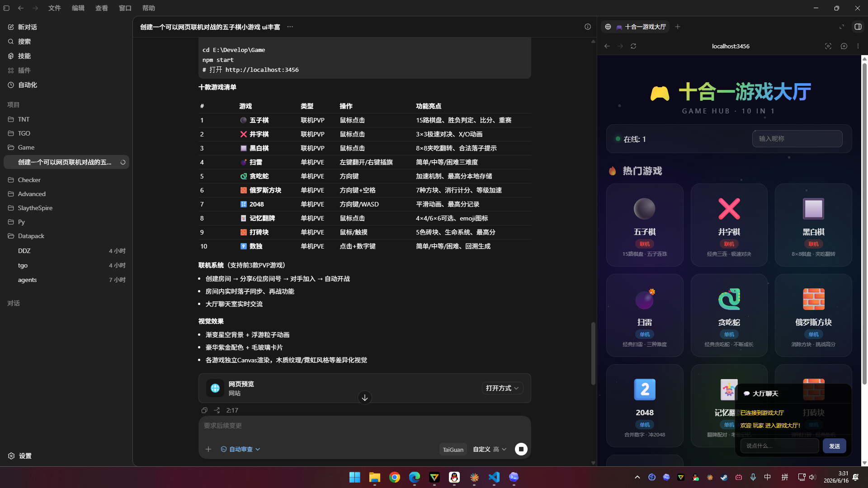Screen dimensions: 868x488
Task: Add attachment with plus icon
Action: click(x=208, y=449)
